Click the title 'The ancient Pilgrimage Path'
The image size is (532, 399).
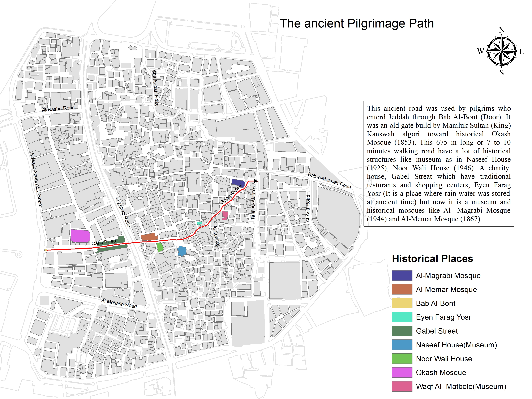[x=357, y=23]
